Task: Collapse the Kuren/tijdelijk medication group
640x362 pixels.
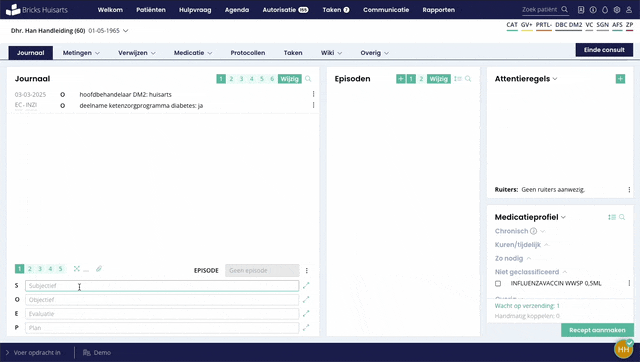Action: [547, 245]
